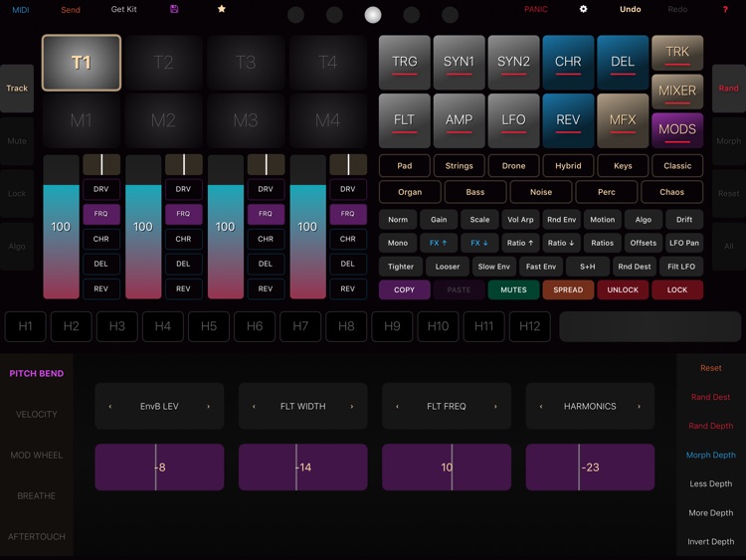Open the TRK page pad
746x560 pixels.
point(677,53)
